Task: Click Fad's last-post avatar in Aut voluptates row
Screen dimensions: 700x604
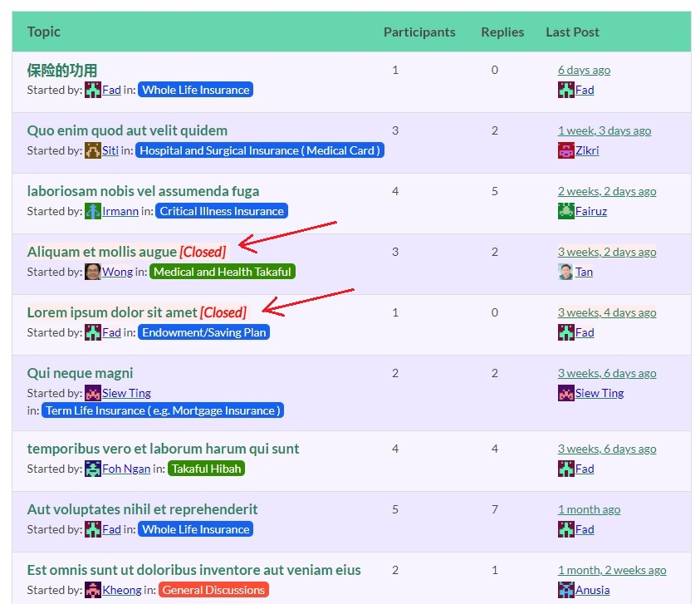Action: point(566,529)
